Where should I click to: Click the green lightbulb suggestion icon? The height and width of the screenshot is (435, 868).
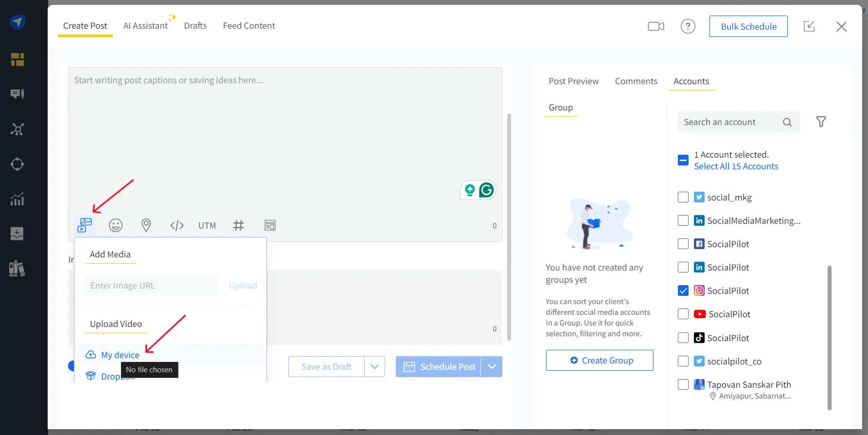(470, 190)
